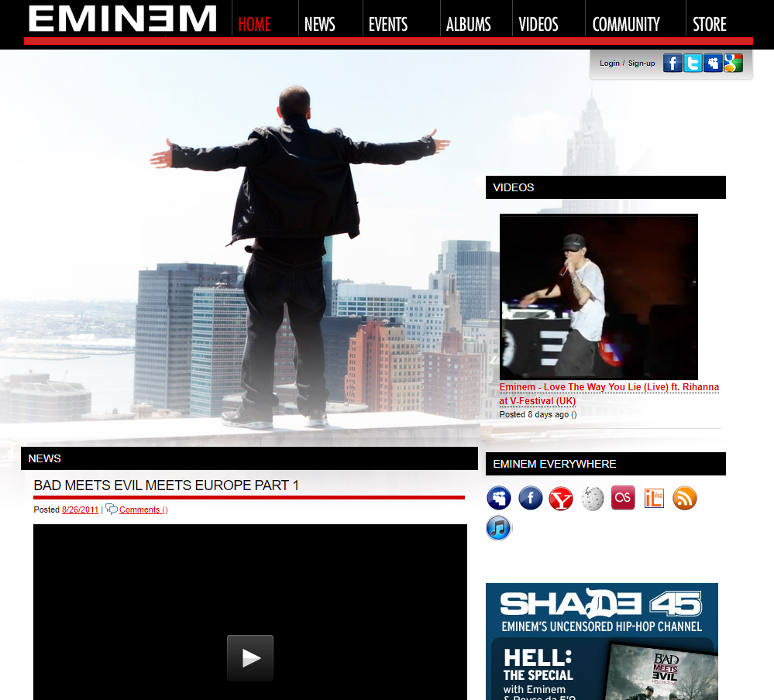Open the live performance video thumbnail

pyautogui.click(x=599, y=297)
